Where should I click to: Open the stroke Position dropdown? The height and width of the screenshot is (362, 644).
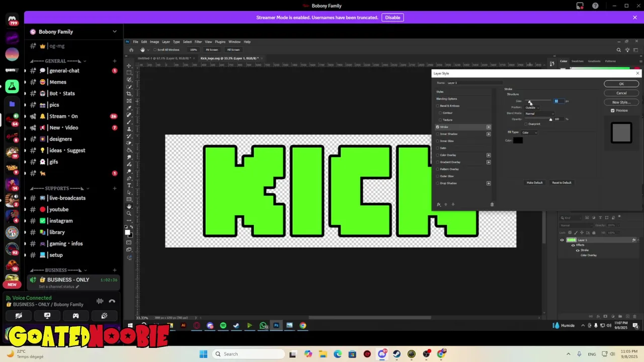click(532, 108)
